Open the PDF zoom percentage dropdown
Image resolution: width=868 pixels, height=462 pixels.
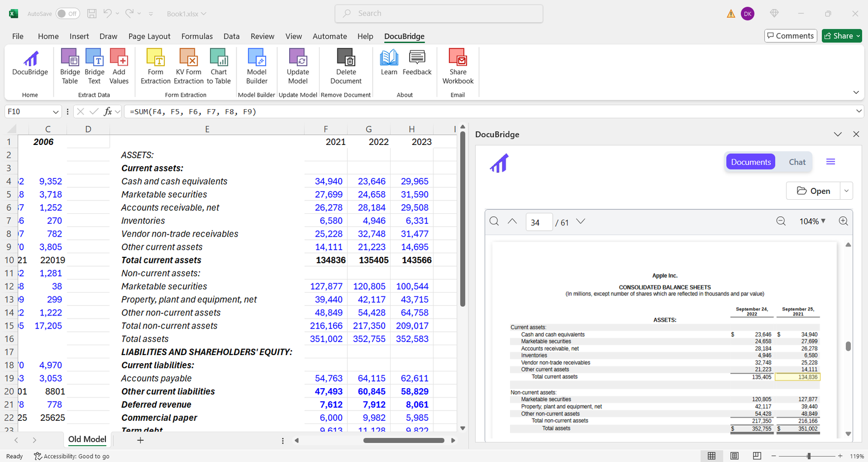pyautogui.click(x=812, y=221)
